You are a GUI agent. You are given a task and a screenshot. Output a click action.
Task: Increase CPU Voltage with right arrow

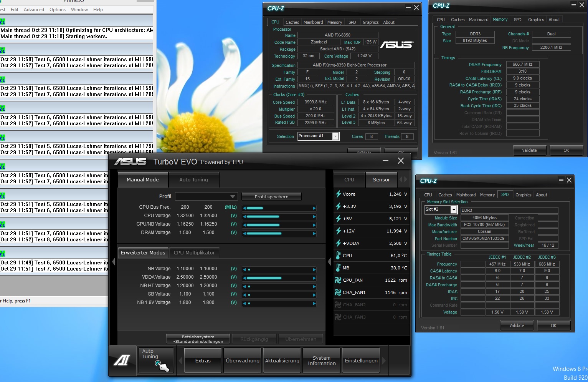coord(314,217)
